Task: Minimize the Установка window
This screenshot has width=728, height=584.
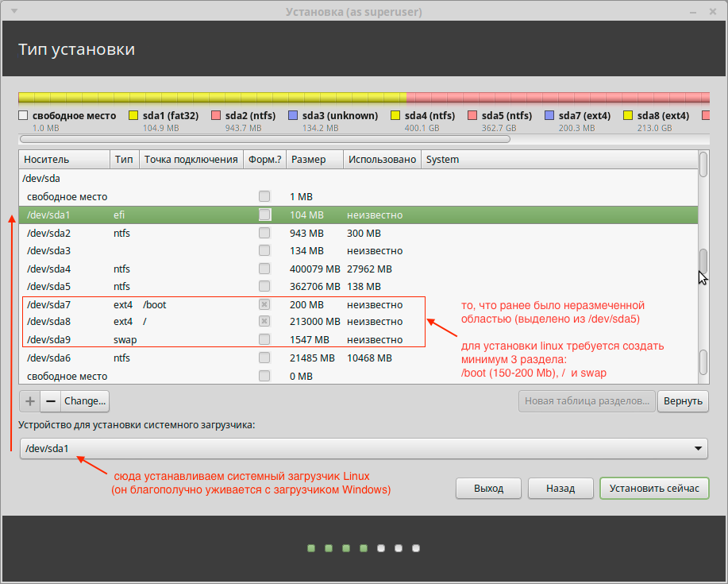Action: tap(693, 12)
